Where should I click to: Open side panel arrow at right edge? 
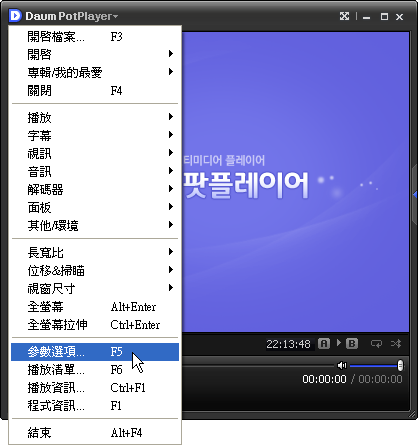(415, 194)
